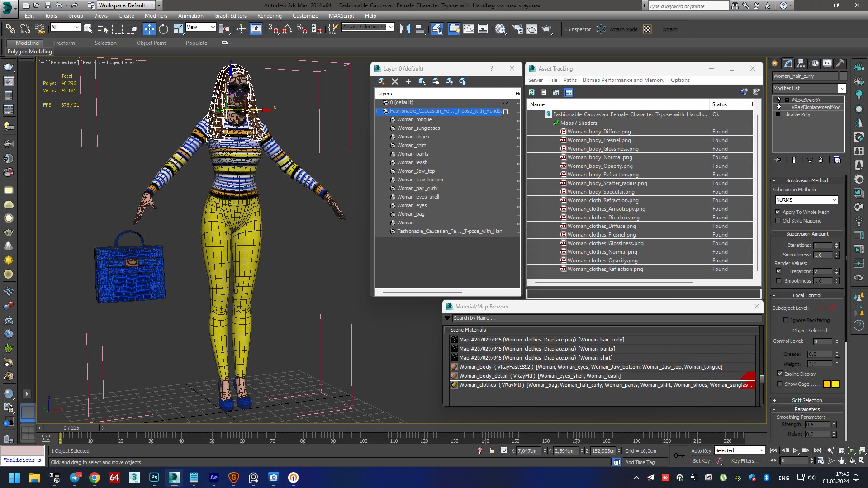Expand the Soft Selection rollout

point(807,400)
